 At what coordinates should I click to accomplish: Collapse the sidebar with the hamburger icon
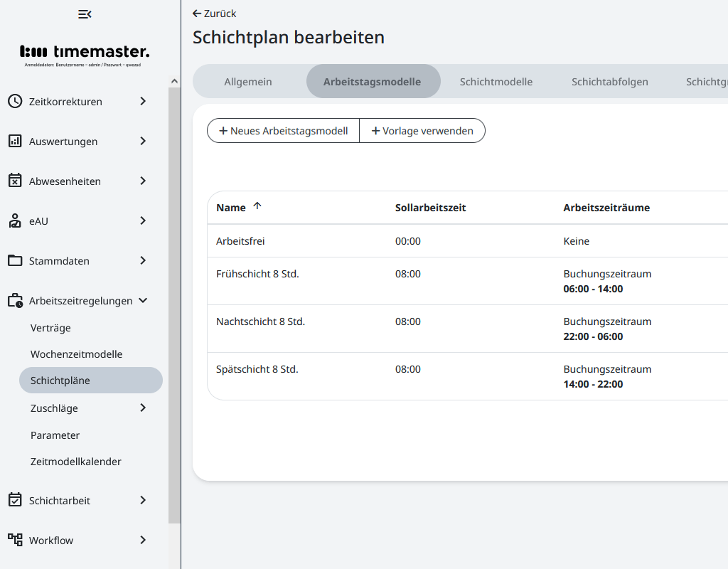[x=85, y=14]
